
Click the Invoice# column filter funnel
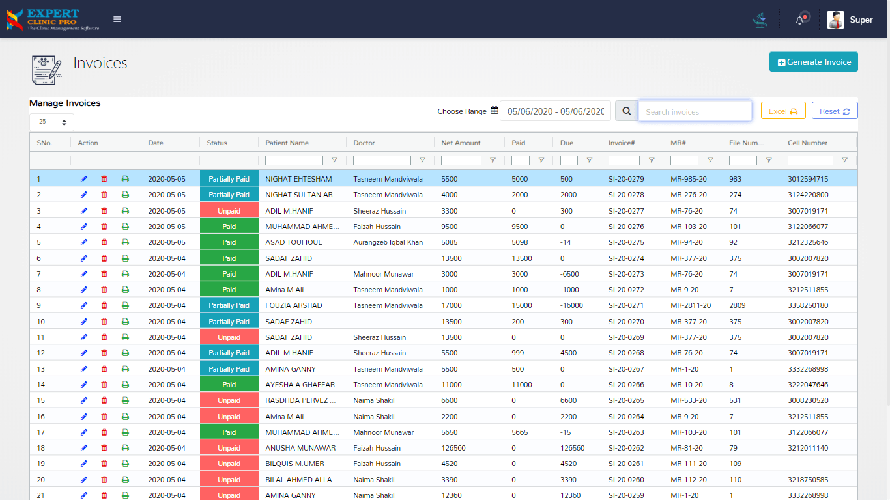(x=651, y=160)
